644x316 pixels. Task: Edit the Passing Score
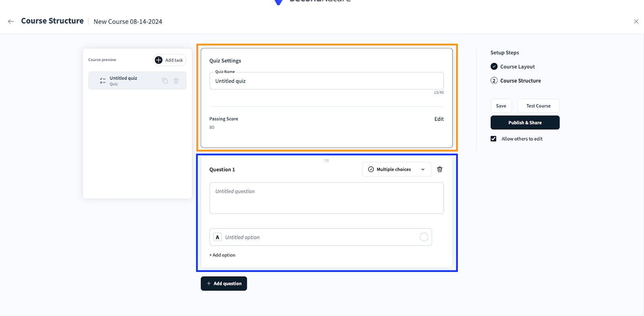[x=439, y=119]
